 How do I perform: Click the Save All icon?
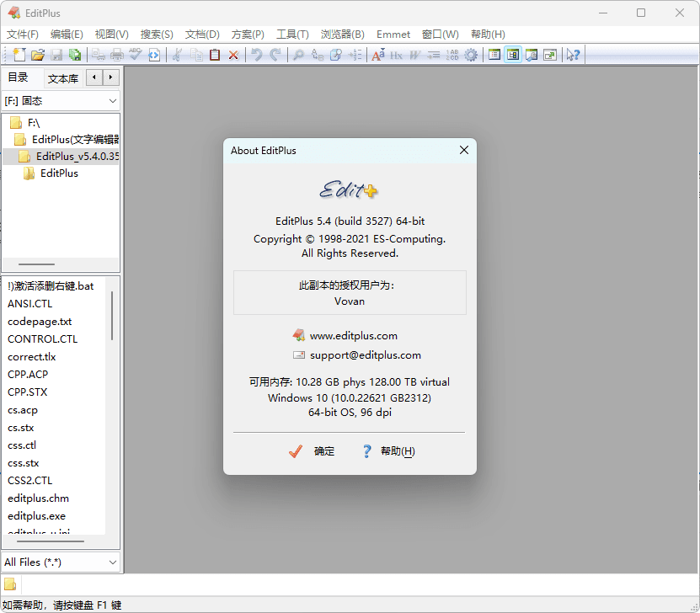[75, 55]
